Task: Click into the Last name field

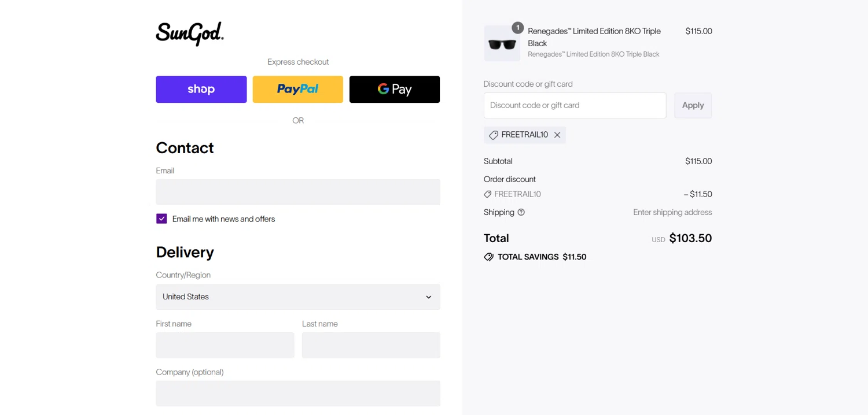Action: [x=371, y=345]
